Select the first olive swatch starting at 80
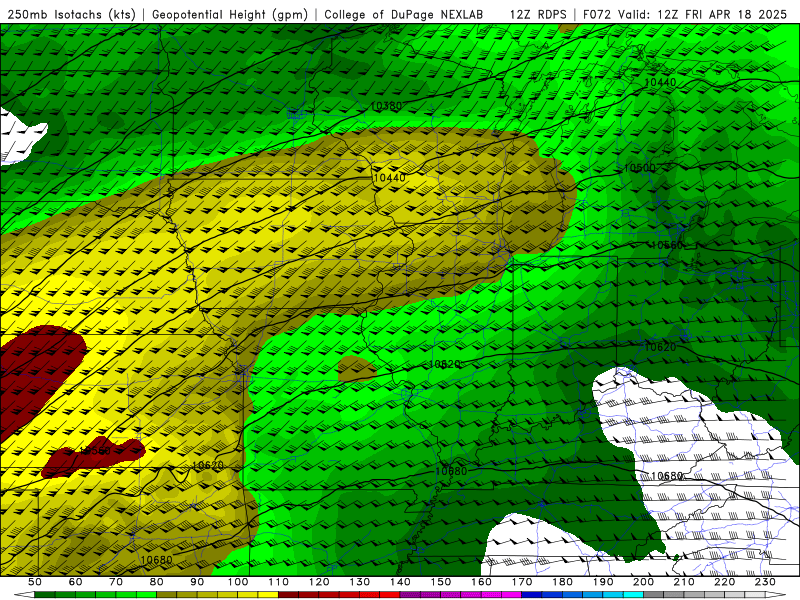The width and height of the screenshot is (800, 600). click(167, 595)
